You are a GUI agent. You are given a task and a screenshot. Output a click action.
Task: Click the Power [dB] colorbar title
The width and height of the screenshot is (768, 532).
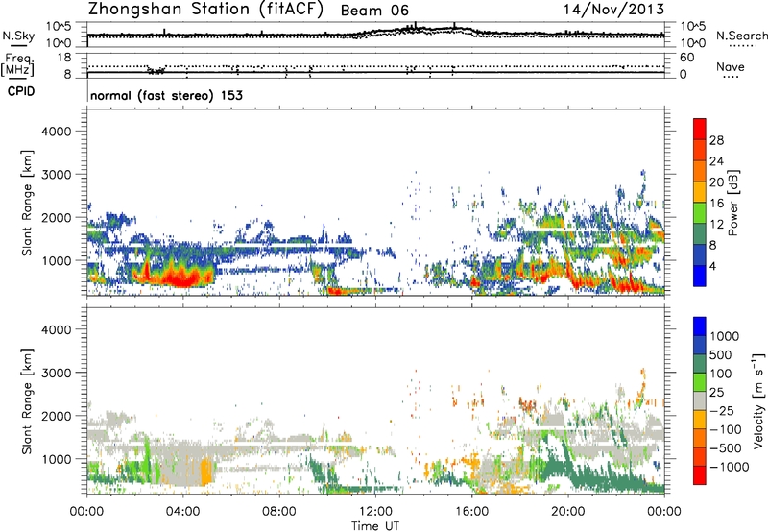coord(732,203)
